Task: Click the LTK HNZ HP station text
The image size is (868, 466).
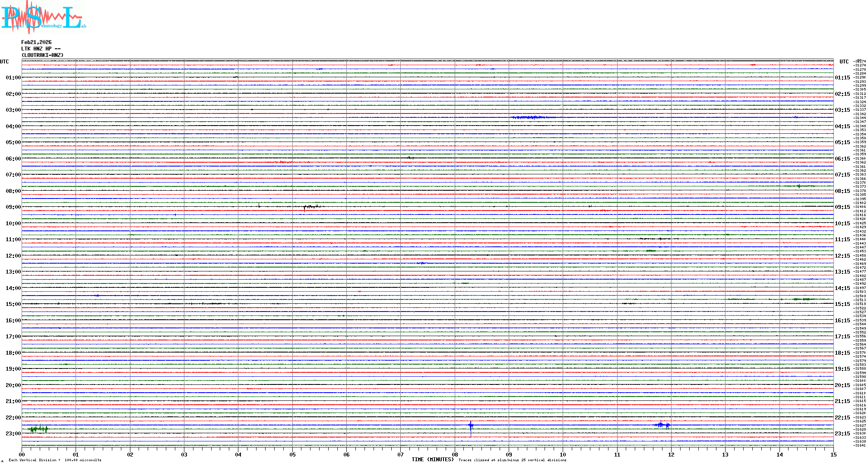Action: point(41,49)
